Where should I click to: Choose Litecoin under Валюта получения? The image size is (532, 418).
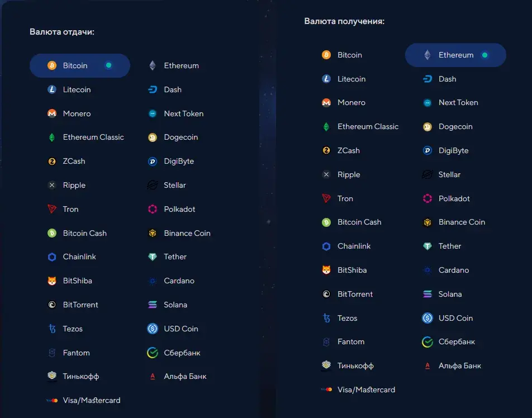[x=344, y=79]
